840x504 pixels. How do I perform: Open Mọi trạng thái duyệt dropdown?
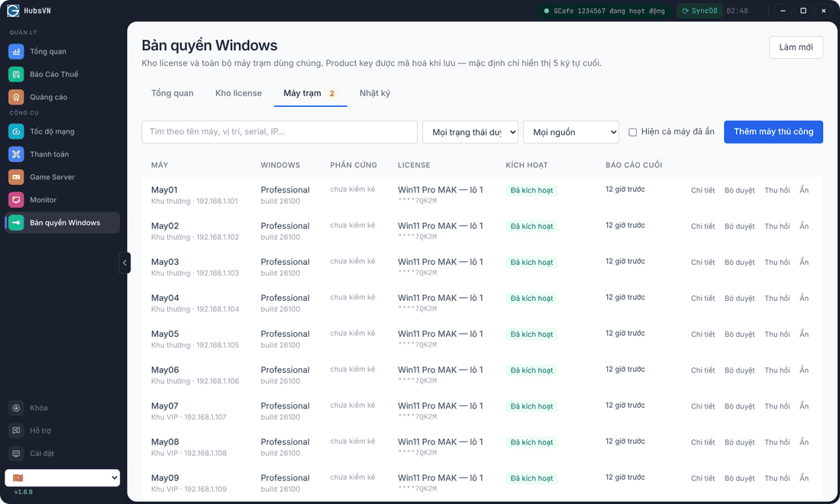(470, 132)
